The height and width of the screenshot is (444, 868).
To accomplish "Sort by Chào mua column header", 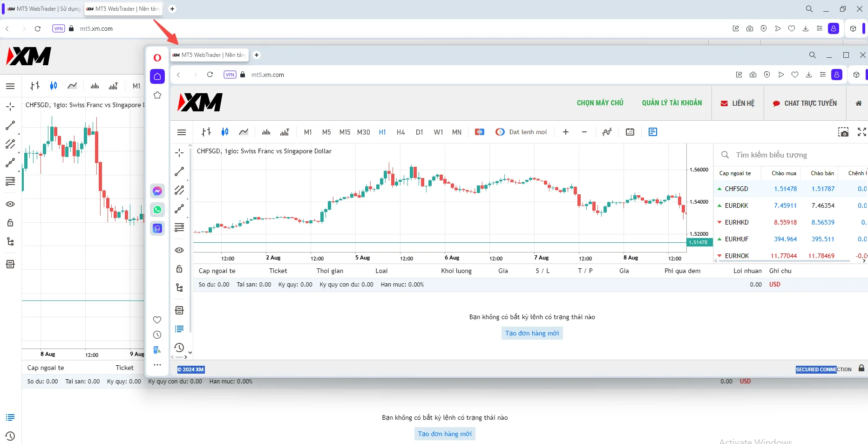I will point(784,173).
